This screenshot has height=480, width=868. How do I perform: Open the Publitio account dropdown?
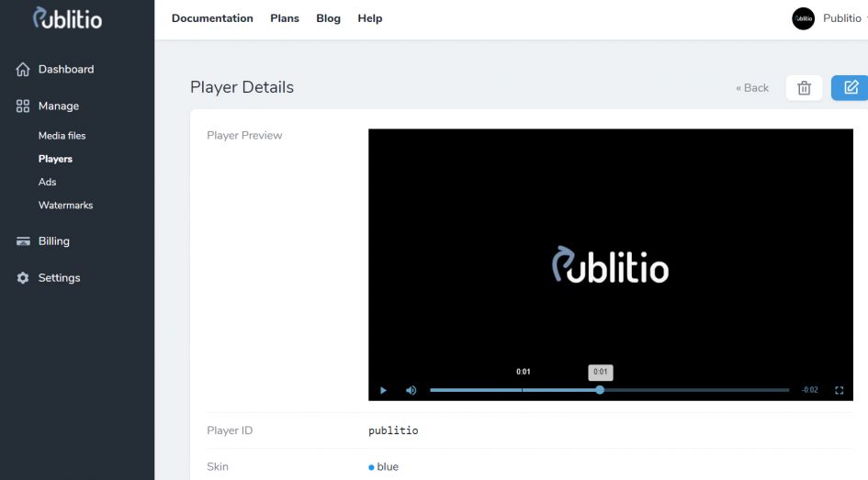click(845, 18)
